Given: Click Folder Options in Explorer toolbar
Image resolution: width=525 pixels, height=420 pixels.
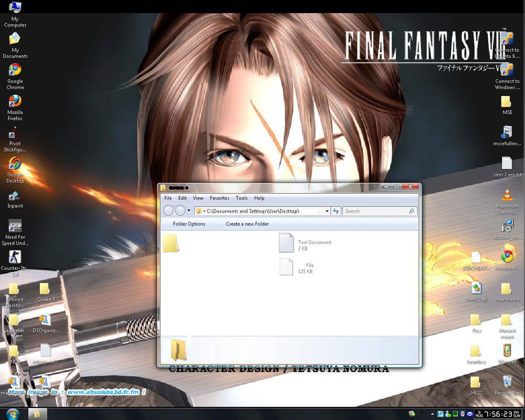Looking at the screenshot, I should click(x=189, y=224).
